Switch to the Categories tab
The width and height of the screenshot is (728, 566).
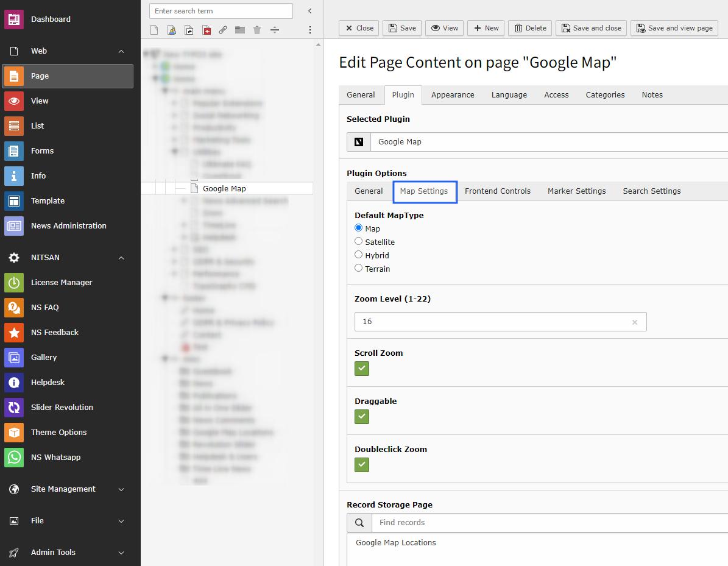[605, 95]
